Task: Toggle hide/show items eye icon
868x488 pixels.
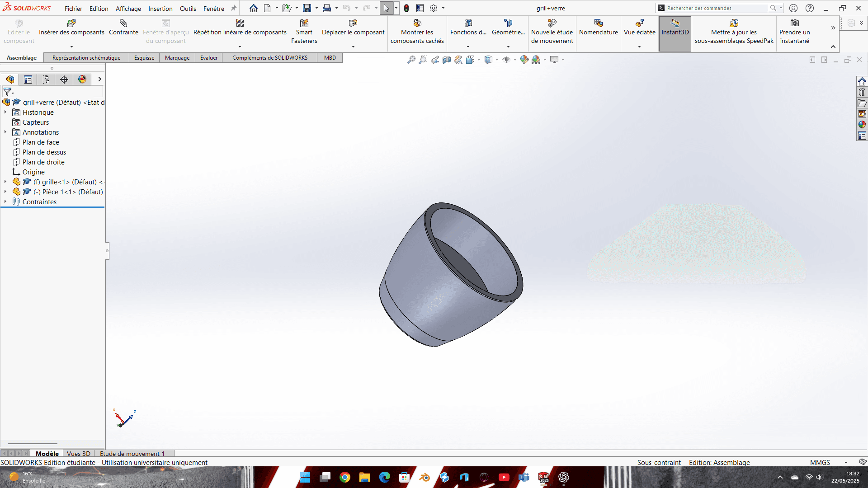Action: pyautogui.click(x=506, y=60)
